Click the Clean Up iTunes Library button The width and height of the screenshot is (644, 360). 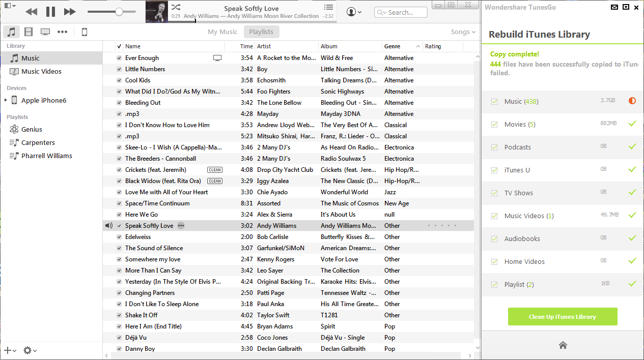click(563, 317)
